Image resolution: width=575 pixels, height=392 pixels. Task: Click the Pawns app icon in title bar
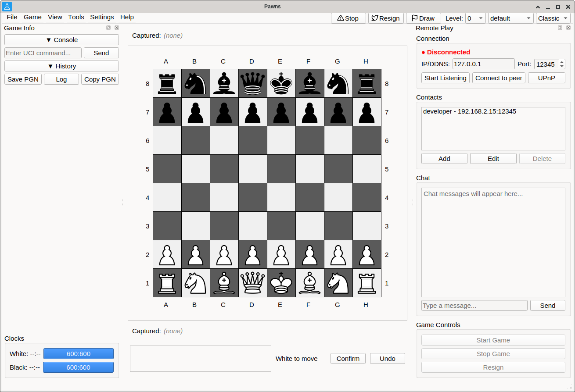(7, 7)
